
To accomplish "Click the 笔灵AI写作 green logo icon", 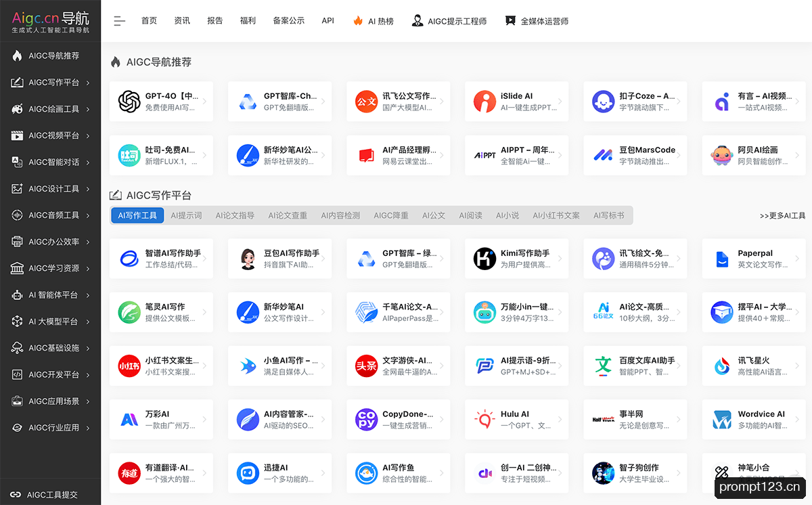I will 129,312.
